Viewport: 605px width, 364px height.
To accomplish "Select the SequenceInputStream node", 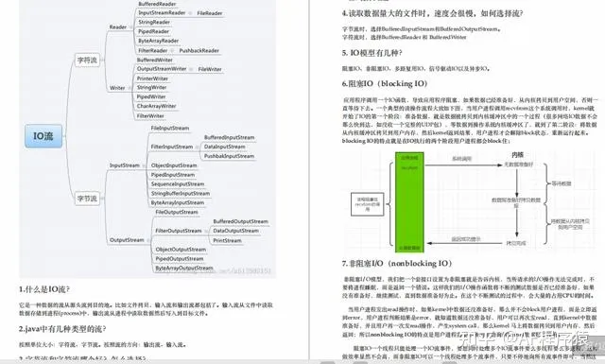I will pyautogui.click(x=178, y=184).
